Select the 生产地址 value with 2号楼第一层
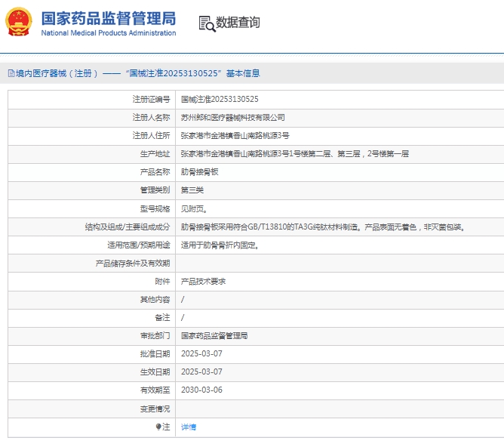 pyautogui.click(x=295, y=153)
